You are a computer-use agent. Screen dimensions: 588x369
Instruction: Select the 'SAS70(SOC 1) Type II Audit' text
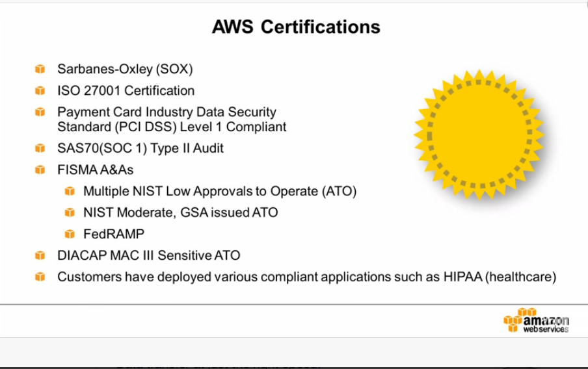[x=140, y=148]
